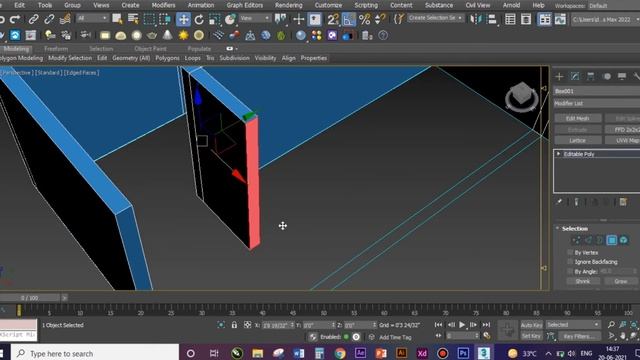Toggle the Auto Key button
The image size is (640, 360).
pyautogui.click(x=531, y=325)
